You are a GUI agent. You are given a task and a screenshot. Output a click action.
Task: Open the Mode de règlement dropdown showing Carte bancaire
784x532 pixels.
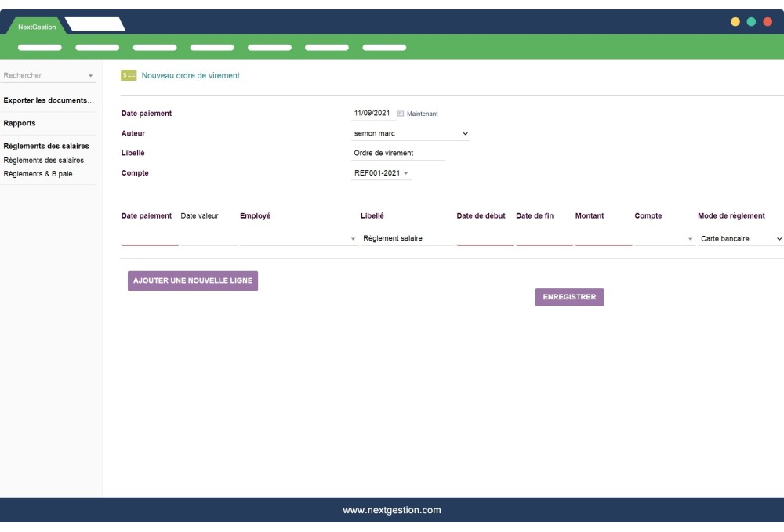(x=741, y=237)
